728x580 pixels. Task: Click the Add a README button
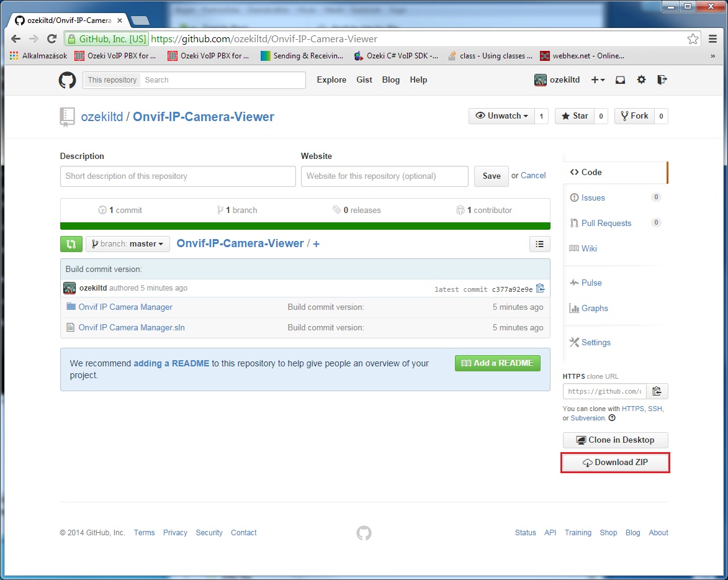point(497,363)
